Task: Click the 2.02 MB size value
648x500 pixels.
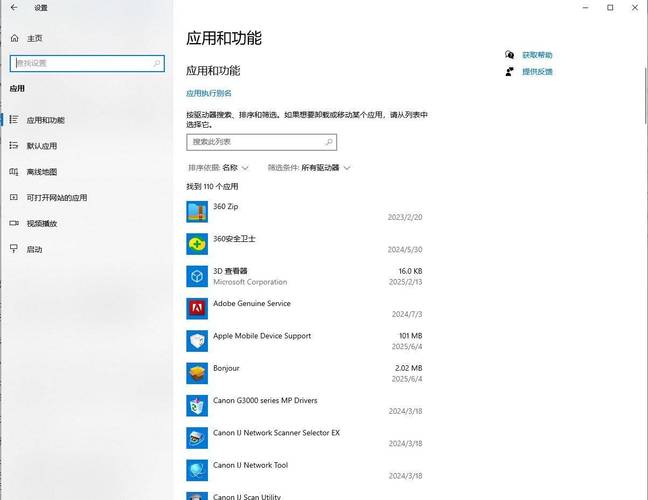Action: [x=409, y=368]
